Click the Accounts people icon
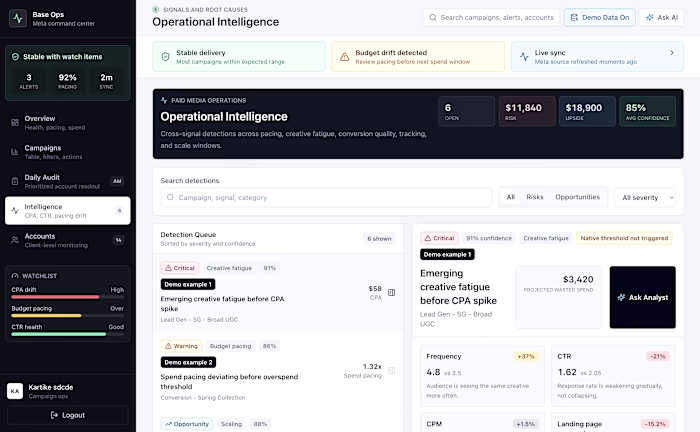The height and width of the screenshot is (432, 700). pos(15,240)
